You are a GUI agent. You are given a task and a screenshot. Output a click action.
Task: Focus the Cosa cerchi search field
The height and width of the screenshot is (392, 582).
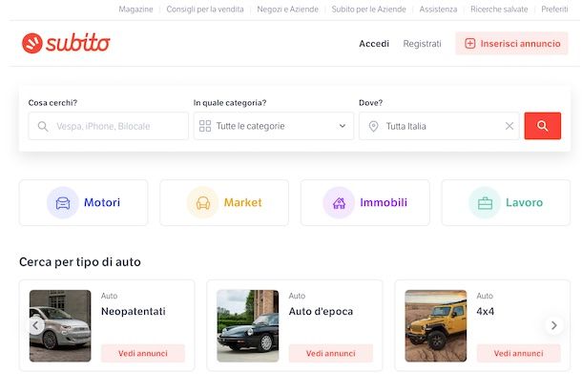[x=109, y=126]
